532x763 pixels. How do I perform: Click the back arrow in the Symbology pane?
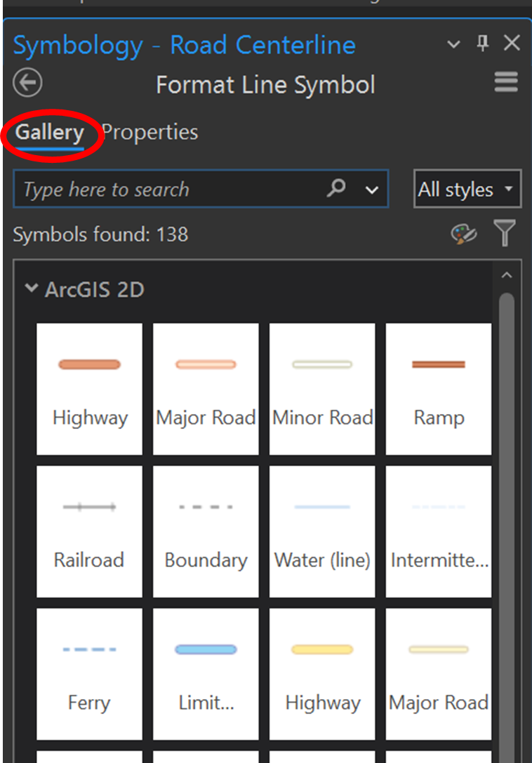pos(27,82)
